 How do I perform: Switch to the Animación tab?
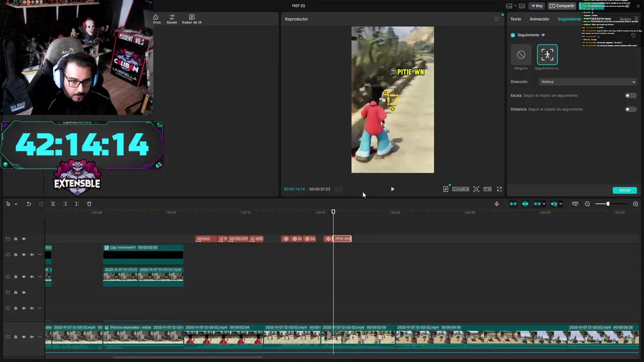tap(539, 19)
